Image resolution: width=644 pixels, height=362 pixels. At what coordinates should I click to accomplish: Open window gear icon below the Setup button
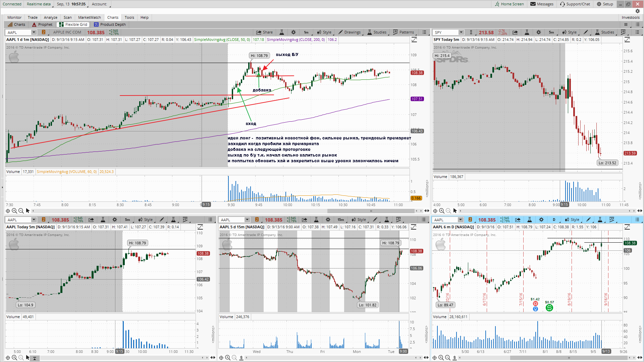(x=638, y=11)
